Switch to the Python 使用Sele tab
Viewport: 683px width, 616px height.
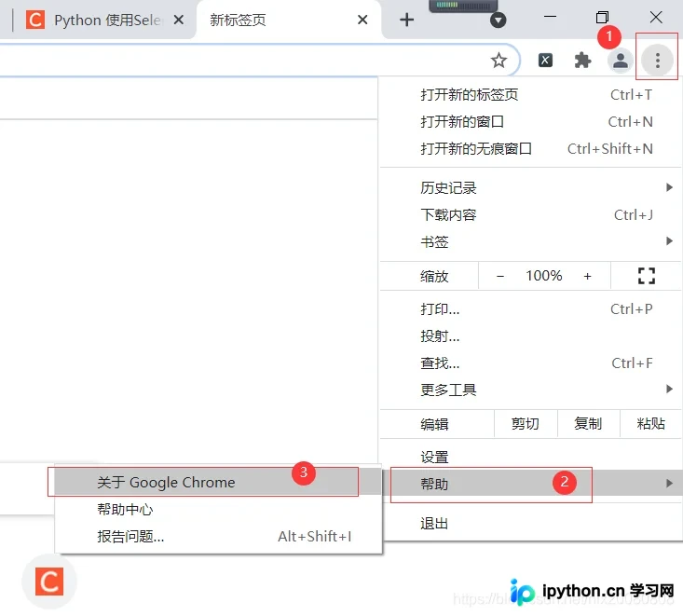pos(102,20)
